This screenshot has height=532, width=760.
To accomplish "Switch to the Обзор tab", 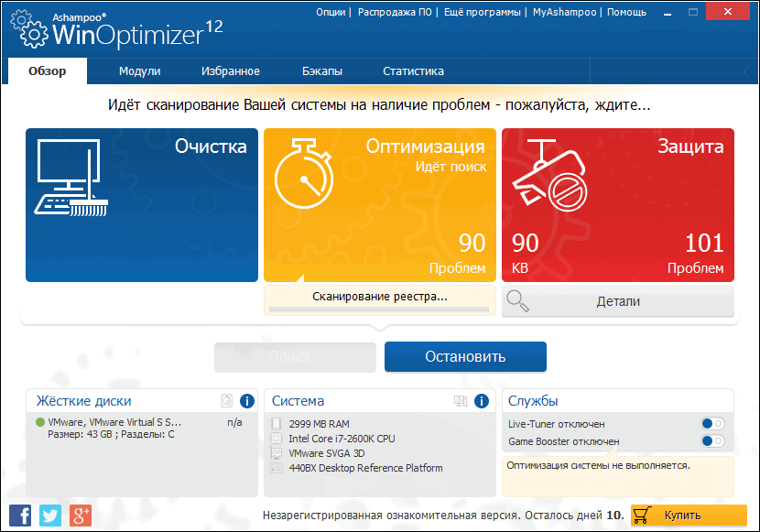I will point(48,71).
